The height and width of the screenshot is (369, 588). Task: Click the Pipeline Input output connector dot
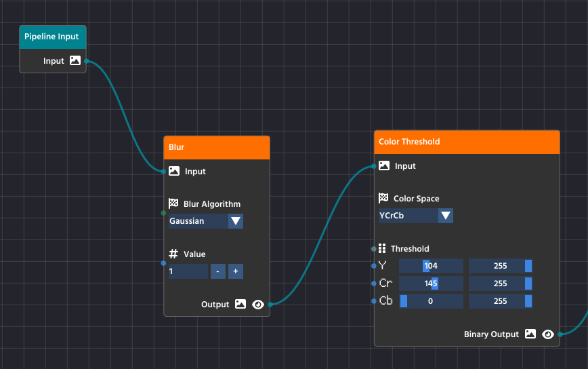[87, 61]
